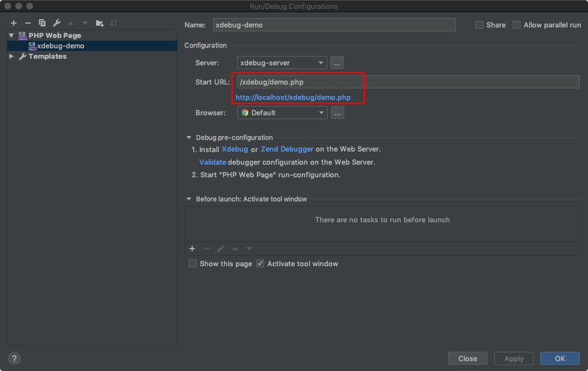
Task: Add a new run configuration
Action: pos(13,23)
